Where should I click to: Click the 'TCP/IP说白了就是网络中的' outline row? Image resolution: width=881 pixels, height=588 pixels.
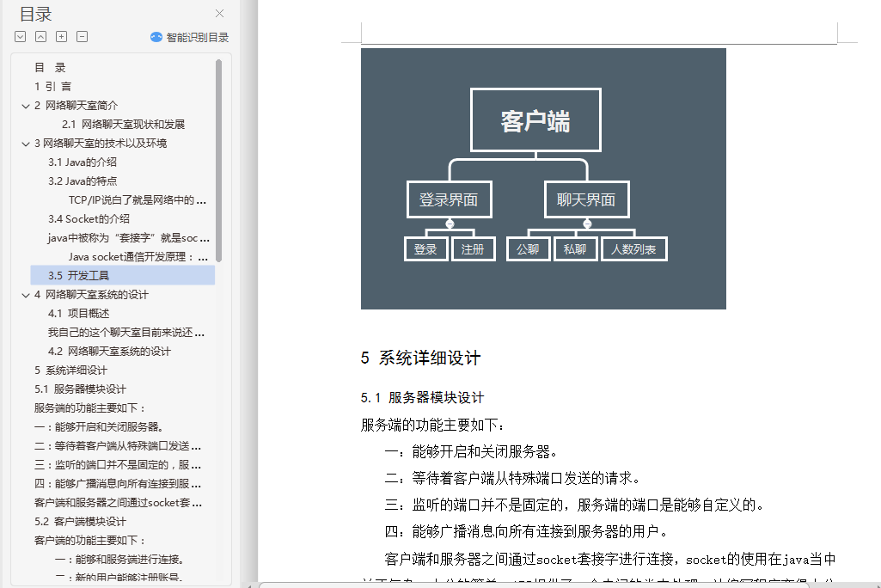click(138, 200)
